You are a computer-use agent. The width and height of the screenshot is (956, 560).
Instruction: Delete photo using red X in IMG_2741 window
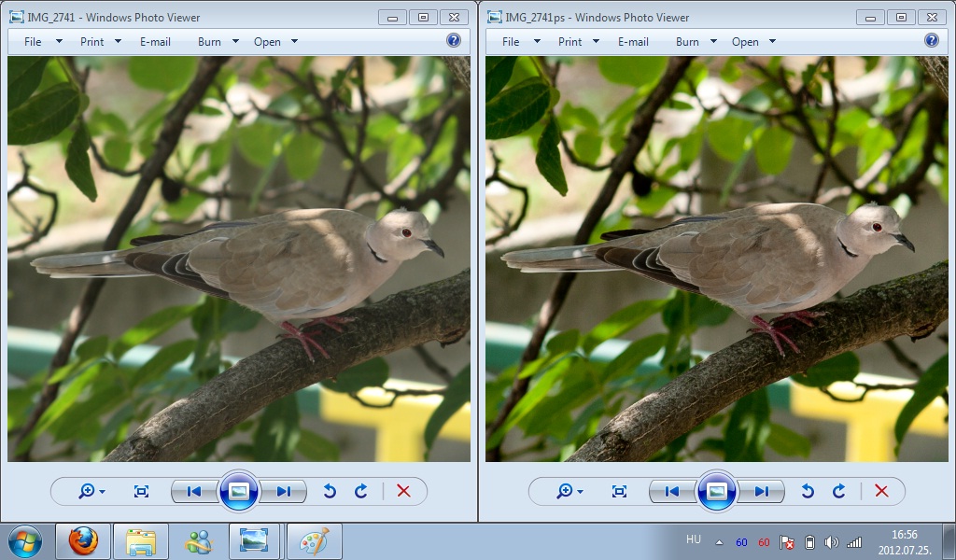click(x=403, y=491)
